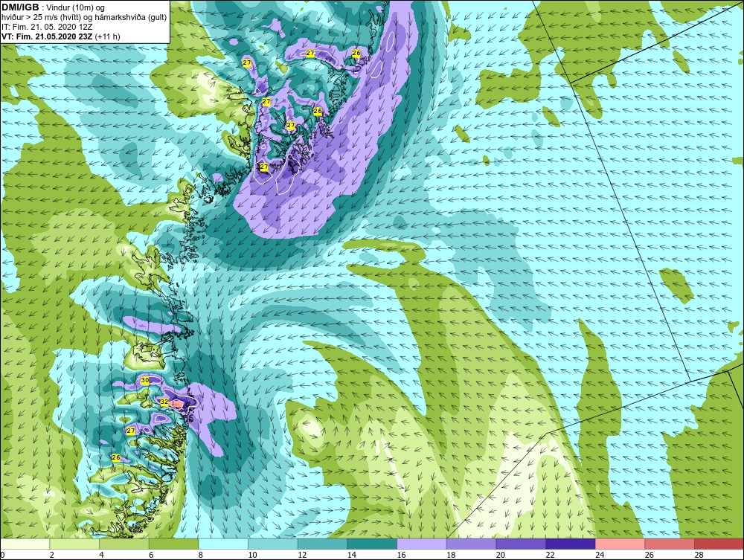The width and height of the screenshot is (744, 560).
Task: Click the legend scale value "20"
Action: tap(500, 555)
